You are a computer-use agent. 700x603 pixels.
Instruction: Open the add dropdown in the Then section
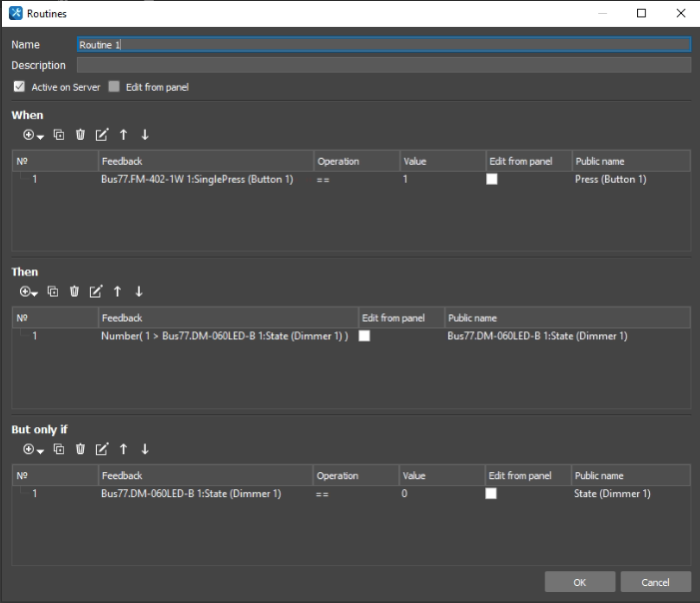[27, 292]
